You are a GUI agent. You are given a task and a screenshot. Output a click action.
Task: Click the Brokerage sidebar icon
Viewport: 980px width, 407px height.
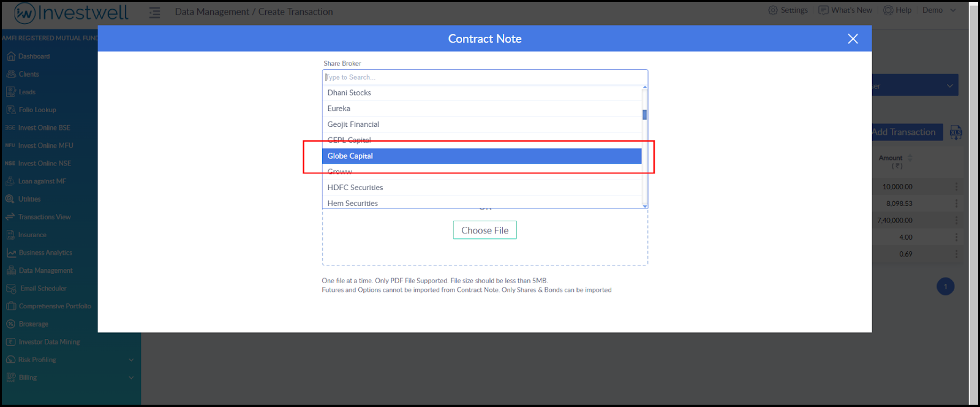pos(10,324)
